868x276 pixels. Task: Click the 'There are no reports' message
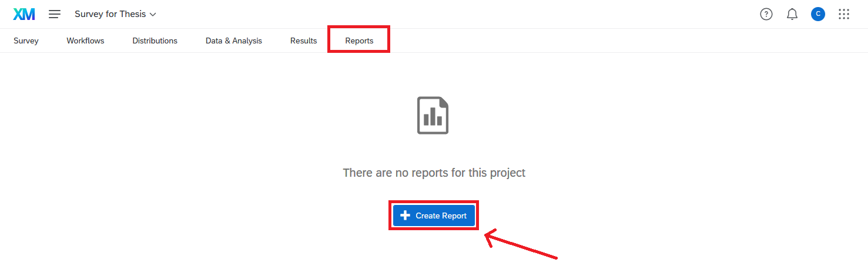pos(434,173)
